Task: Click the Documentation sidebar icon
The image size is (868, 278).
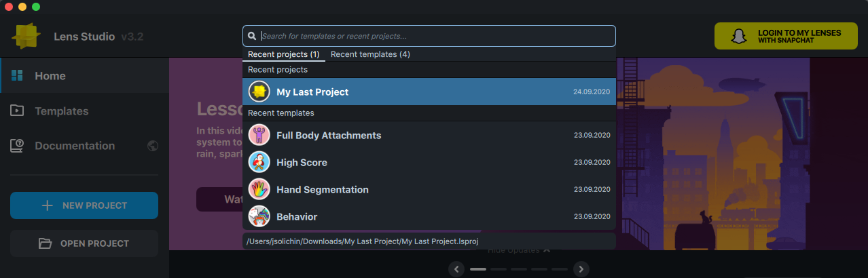Action: (18, 145)
